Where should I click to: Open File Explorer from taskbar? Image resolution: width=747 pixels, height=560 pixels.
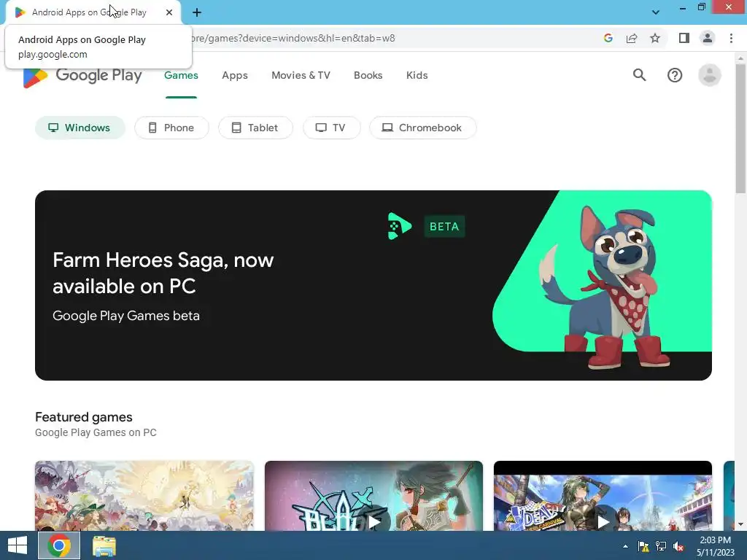click(104, 545)
